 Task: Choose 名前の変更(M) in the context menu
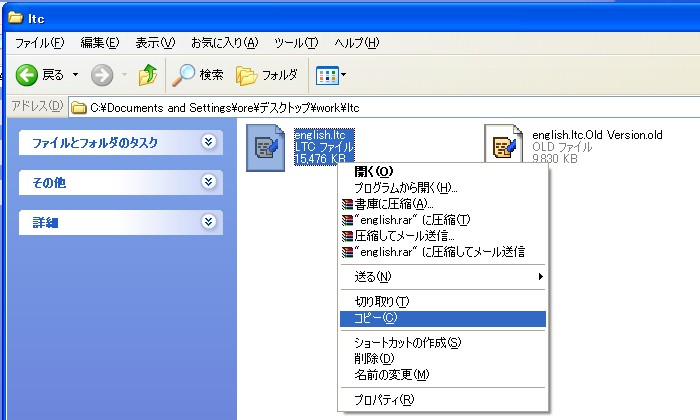tap(443, 375)
